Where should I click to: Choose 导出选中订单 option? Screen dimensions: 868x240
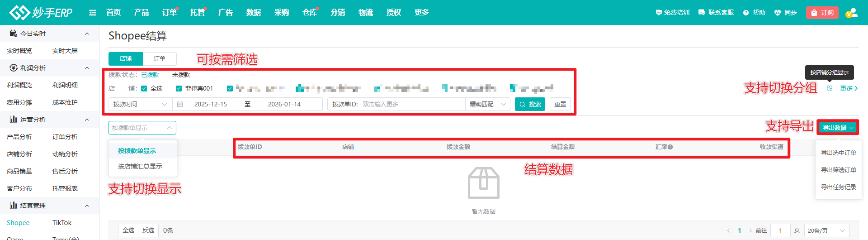tap(839, 153)
